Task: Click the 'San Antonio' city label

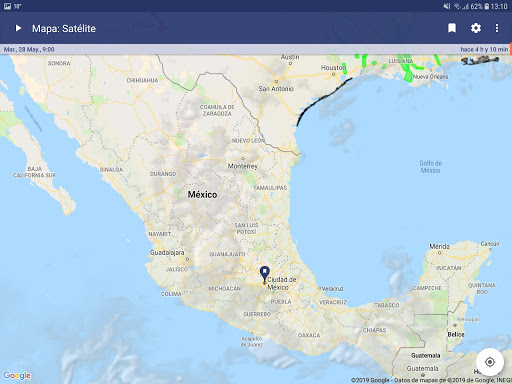Action: click(276, 89)
